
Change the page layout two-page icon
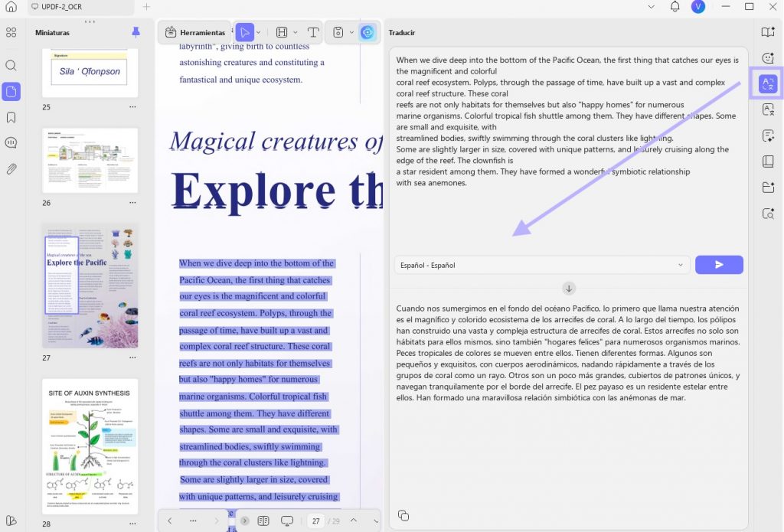[263, 521]
